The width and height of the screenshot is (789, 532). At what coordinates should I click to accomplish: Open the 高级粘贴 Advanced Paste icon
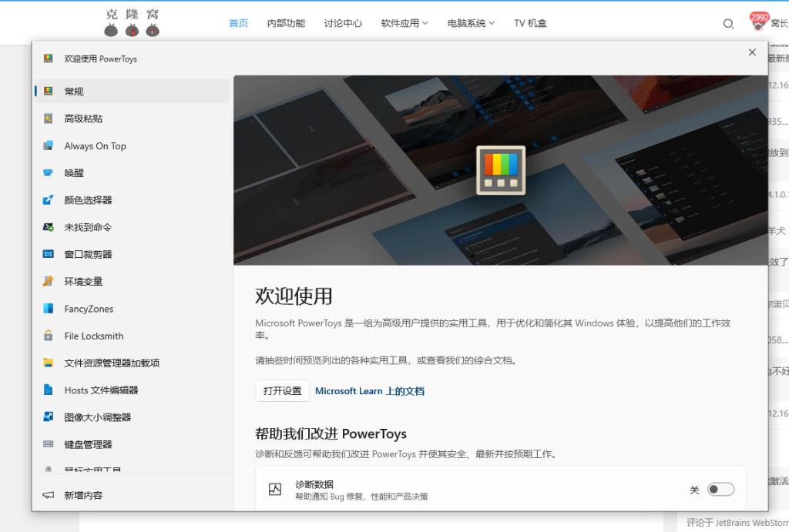click(x=49, y=118)
